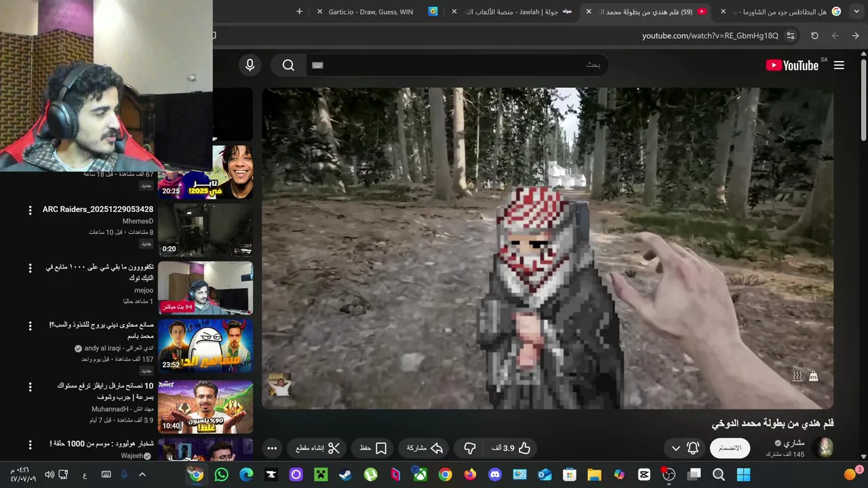This screenshot has width=868, height=488.
Task: Go forward with the browser forward arrow
Action: pos(835,36)
